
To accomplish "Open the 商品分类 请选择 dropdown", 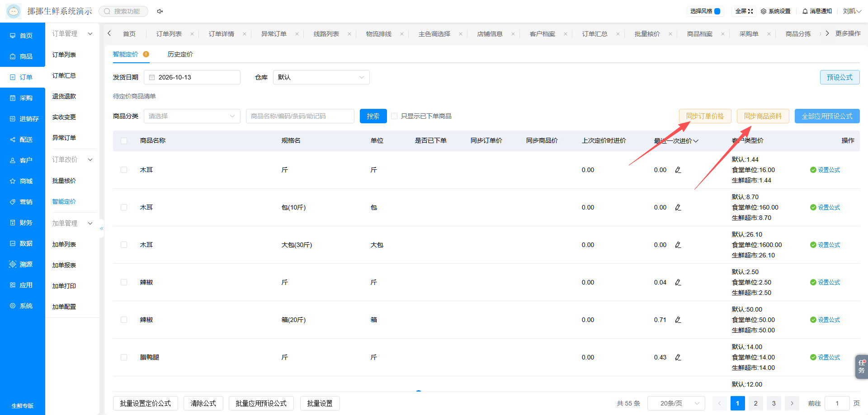I will coord(192,116).
